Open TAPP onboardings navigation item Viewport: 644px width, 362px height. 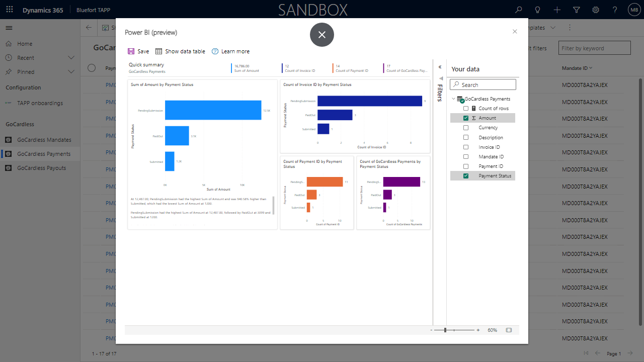tap(40, 103)
